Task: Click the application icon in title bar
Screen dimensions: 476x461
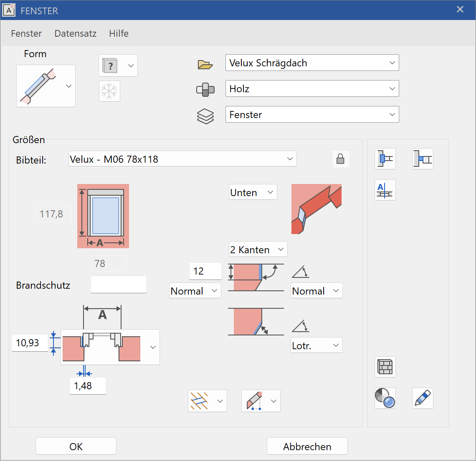Action: 9,10
